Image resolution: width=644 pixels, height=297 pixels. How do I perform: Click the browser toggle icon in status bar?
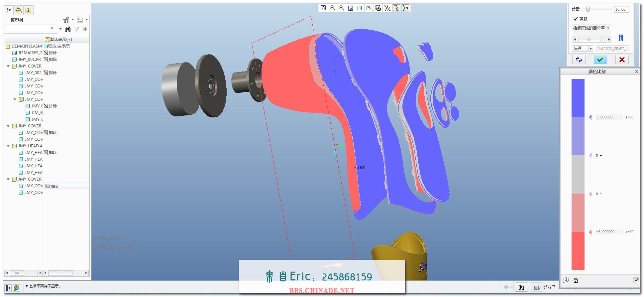click(17, 288)
